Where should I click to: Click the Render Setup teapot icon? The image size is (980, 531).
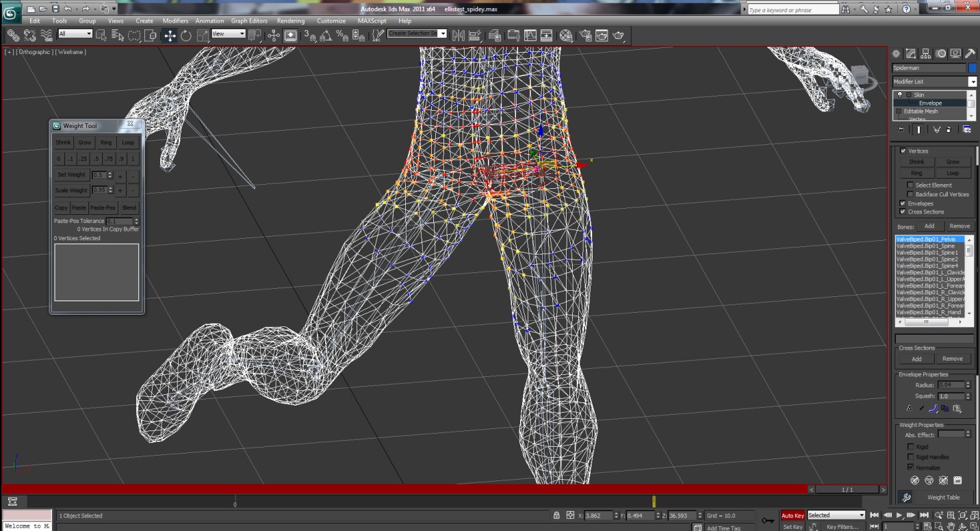point(585,36)
